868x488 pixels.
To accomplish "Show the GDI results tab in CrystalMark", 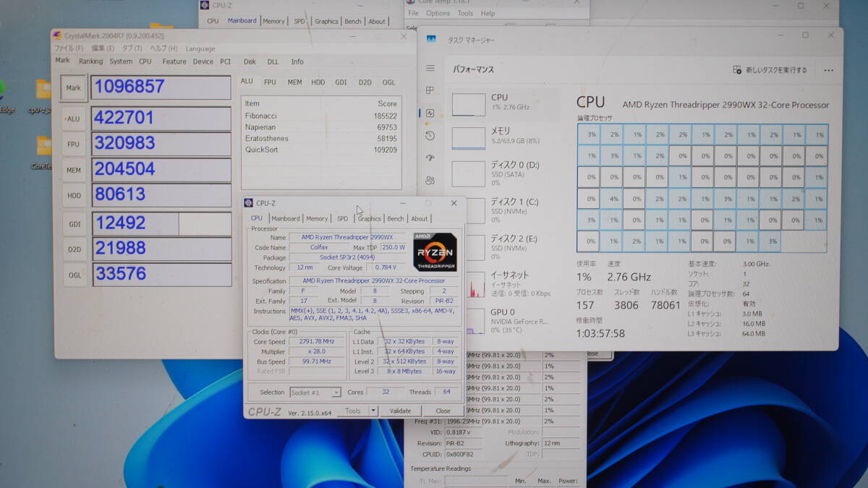I will point(341,82).
